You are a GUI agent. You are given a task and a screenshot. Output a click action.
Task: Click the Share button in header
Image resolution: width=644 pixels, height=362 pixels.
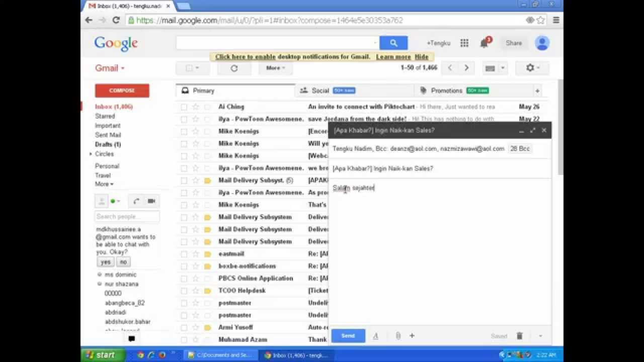click(514, 43)
